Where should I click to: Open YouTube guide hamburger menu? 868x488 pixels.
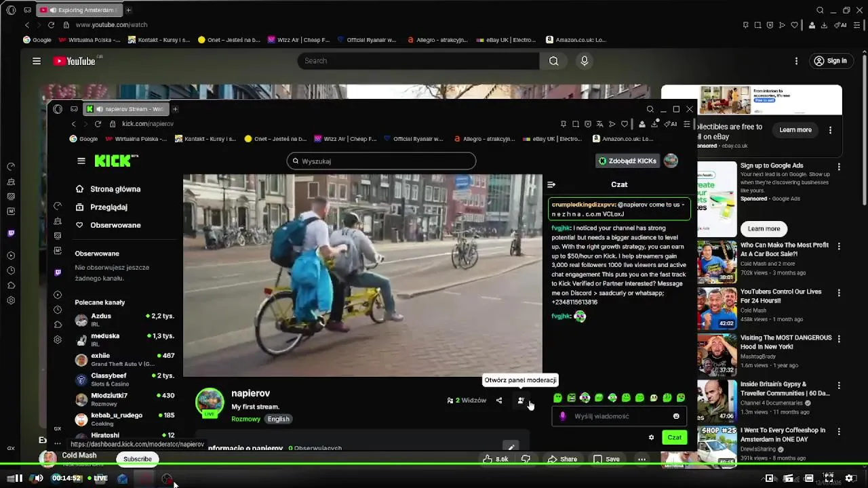click(37, 61)
